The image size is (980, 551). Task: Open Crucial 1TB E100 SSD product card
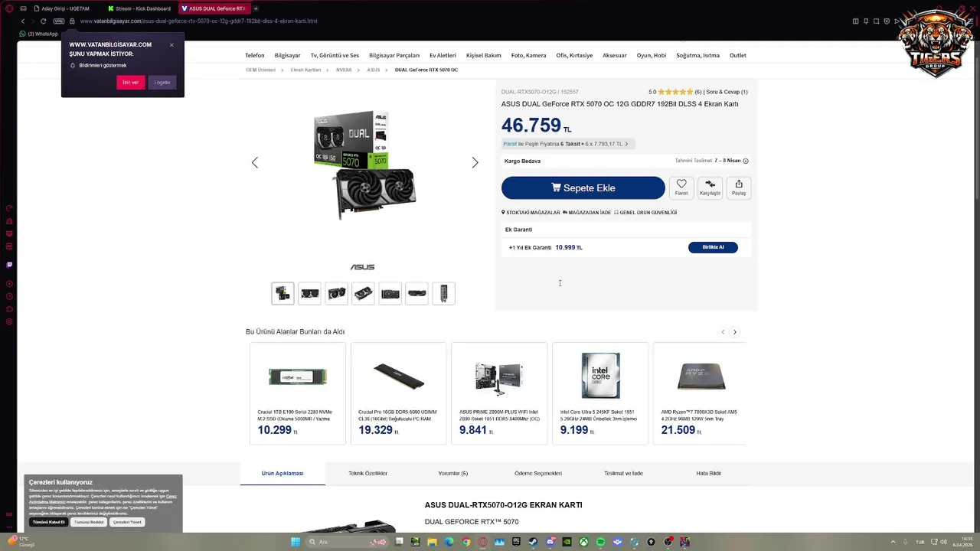click(297, 393)
